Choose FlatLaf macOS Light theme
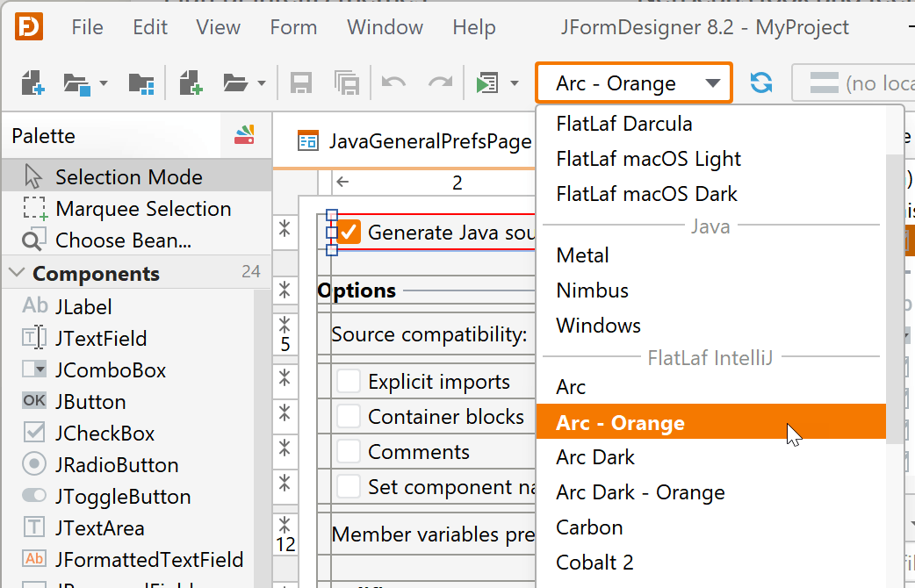915x588 pixels. tap(710, 159)
